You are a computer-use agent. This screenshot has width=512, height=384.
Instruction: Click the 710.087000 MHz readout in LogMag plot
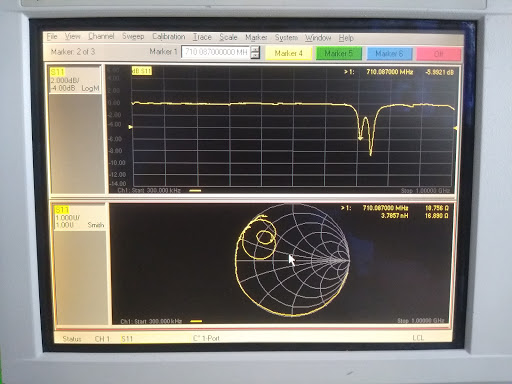pos(390,72)
